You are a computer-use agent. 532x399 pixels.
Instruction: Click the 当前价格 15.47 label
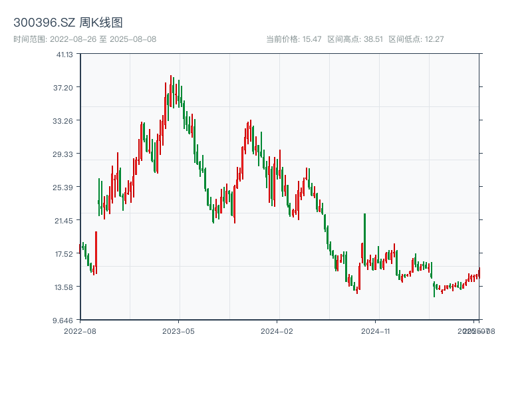click(293, 39)
